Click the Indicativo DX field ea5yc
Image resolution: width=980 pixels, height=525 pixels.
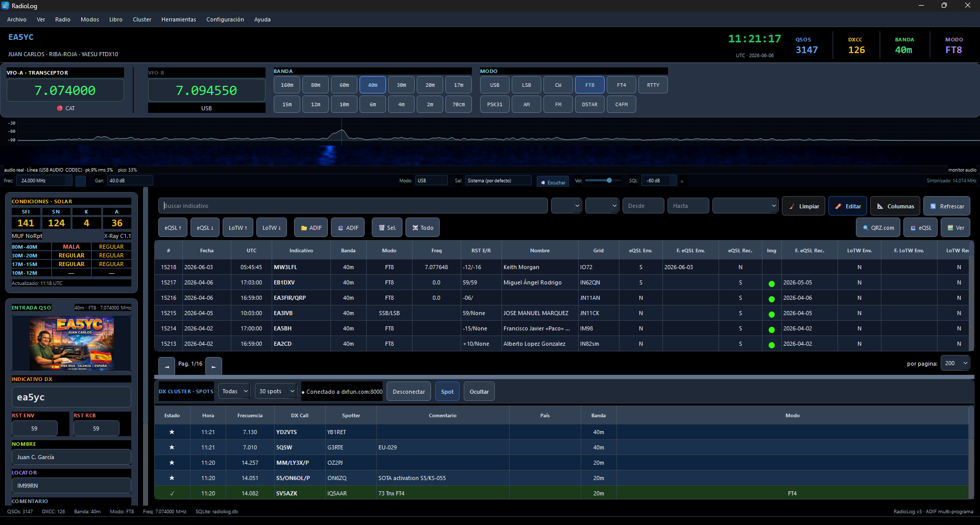pos(71,397)
